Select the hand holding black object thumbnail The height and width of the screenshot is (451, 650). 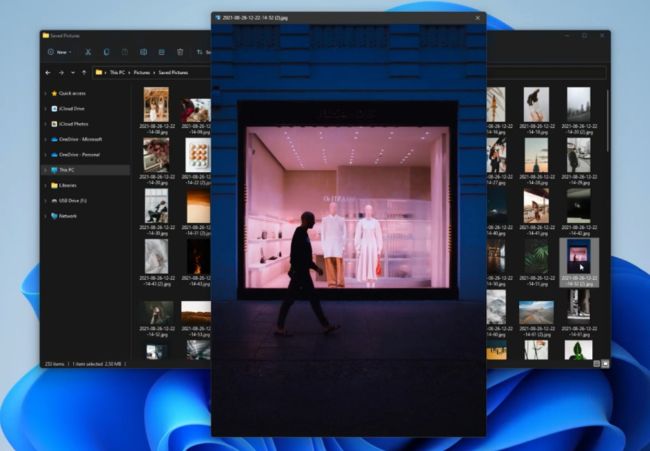(536, 104)
